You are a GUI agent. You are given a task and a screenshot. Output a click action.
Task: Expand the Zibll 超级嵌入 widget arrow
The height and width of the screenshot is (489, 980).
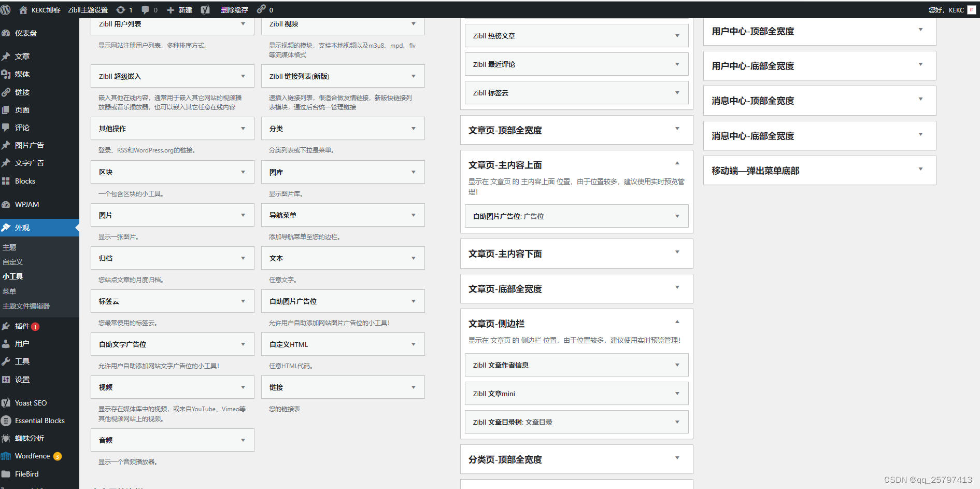[x=243, y=76]
